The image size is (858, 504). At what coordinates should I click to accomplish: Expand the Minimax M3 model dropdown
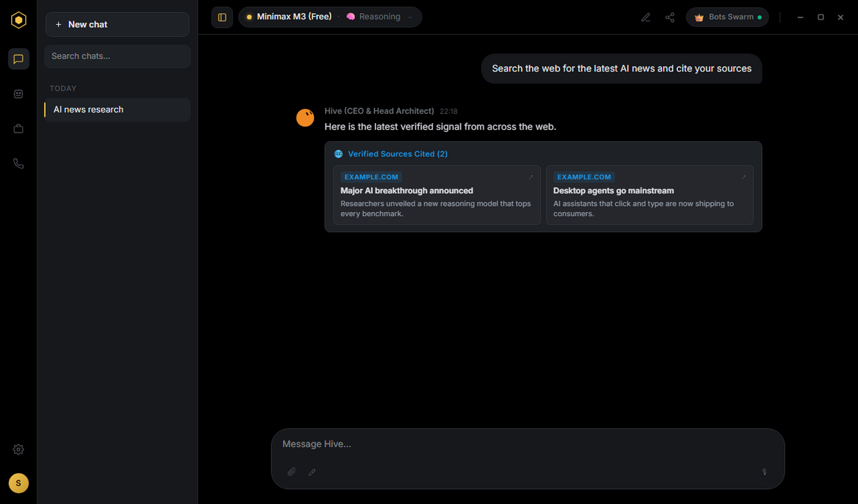(x=290, y=17)
